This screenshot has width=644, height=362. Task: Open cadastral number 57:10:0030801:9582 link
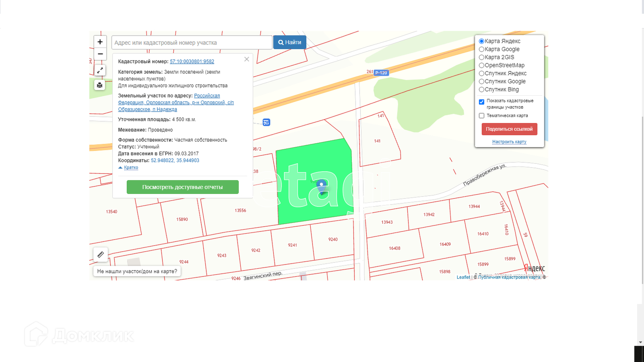coord(192,62)
